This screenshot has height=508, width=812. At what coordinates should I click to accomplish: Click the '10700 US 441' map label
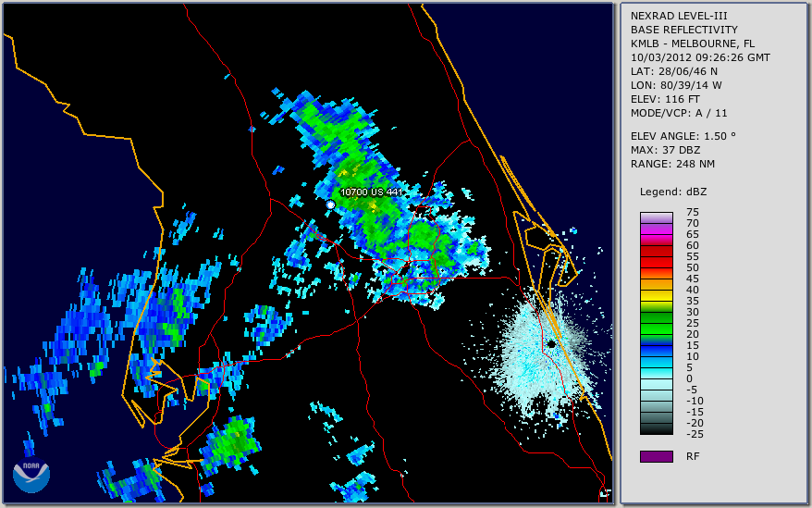point(371,192)
